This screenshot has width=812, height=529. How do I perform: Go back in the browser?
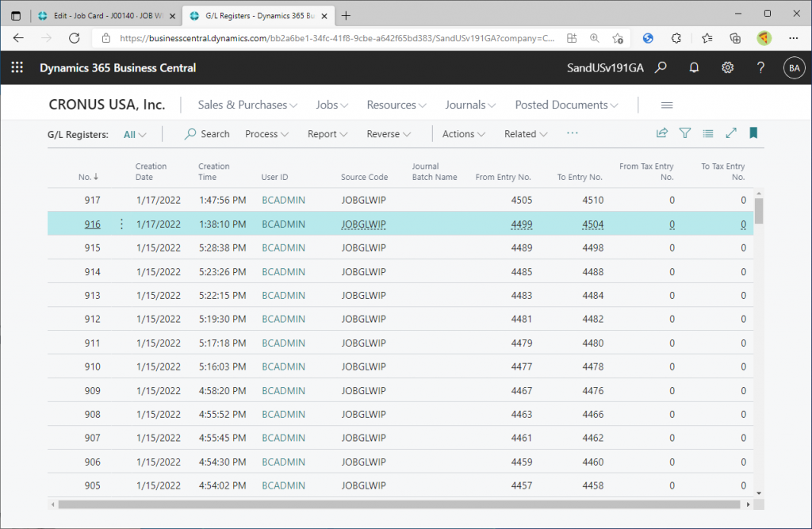tap(19, 38)
